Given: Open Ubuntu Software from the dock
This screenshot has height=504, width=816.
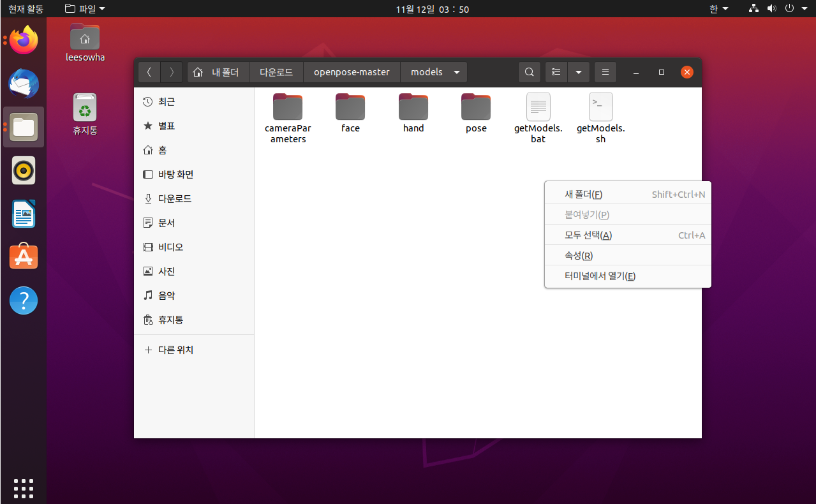Looking at the screenshot, I should 24,257.
